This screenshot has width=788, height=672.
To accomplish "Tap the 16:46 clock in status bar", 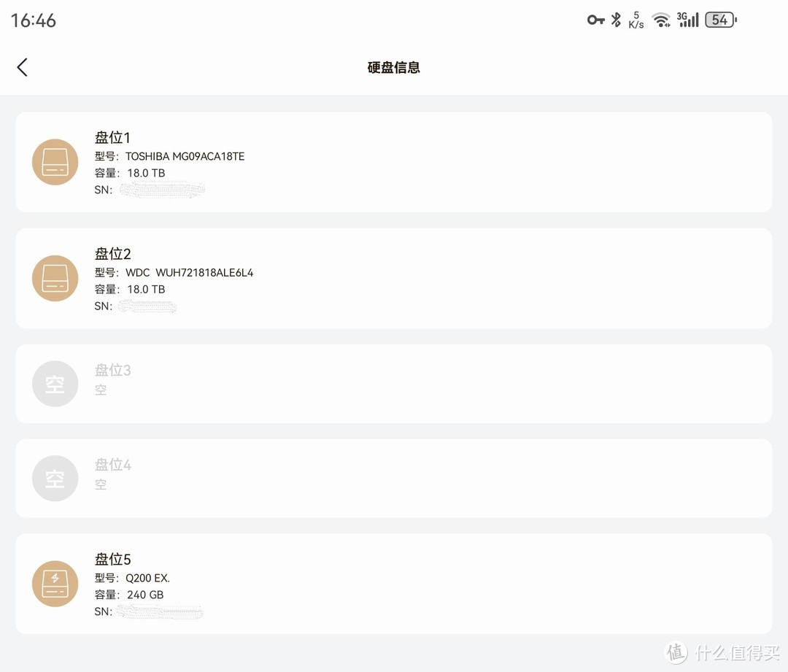I will (x=33, y=20).
